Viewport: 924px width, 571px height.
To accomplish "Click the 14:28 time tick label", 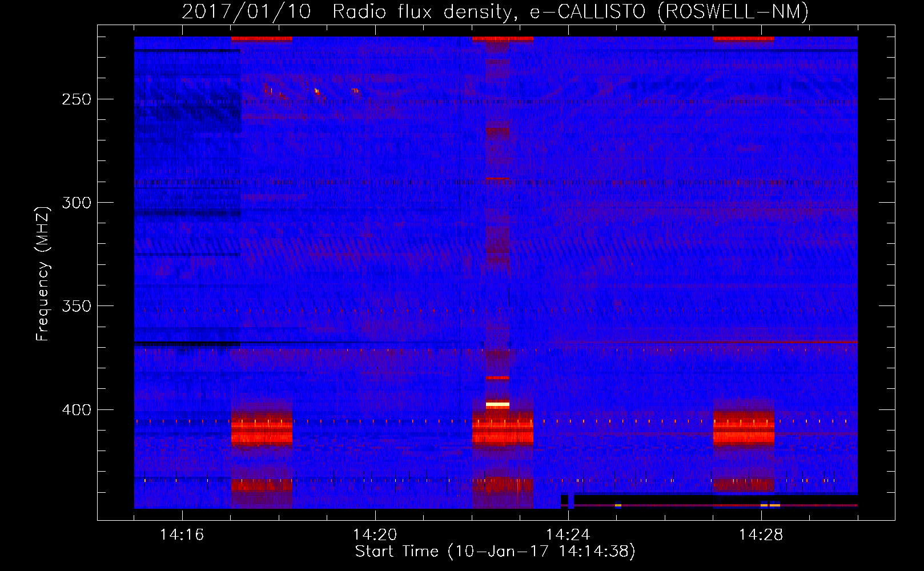I will point(761,534).
